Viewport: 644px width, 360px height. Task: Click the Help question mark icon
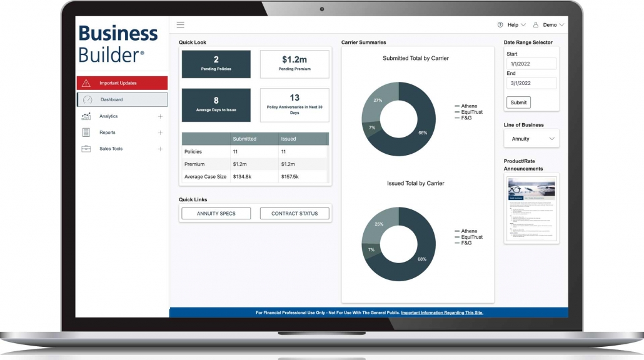tap(500, 25)
